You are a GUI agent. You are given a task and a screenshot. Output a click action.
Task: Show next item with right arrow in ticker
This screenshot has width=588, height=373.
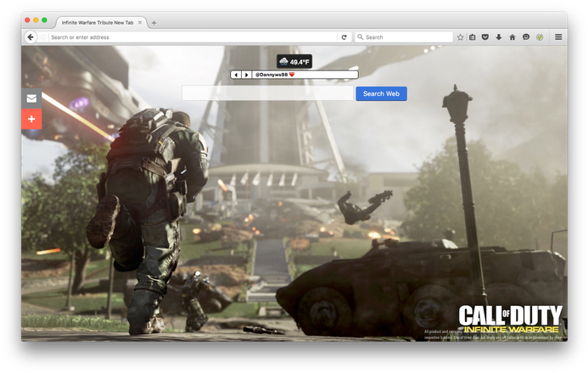[x=246, y=75]
